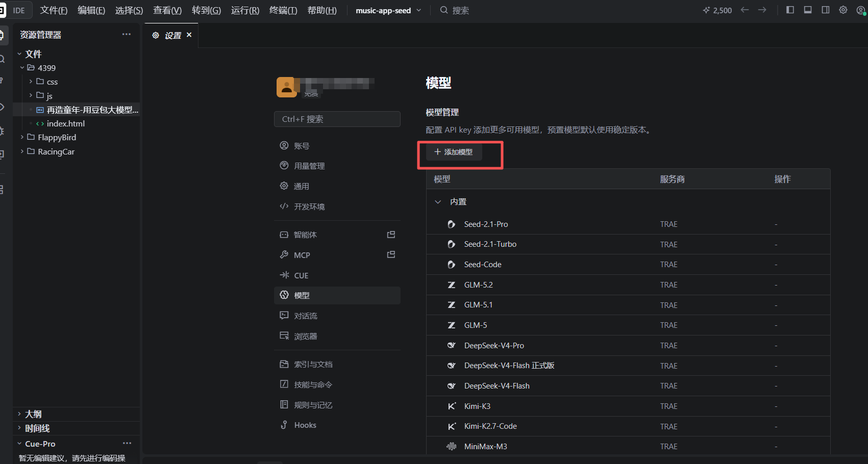Click the account avatar icon in the title bar
Image resolution: width=868 pixels, height=464 pixels.
click(x=860, y=10)
